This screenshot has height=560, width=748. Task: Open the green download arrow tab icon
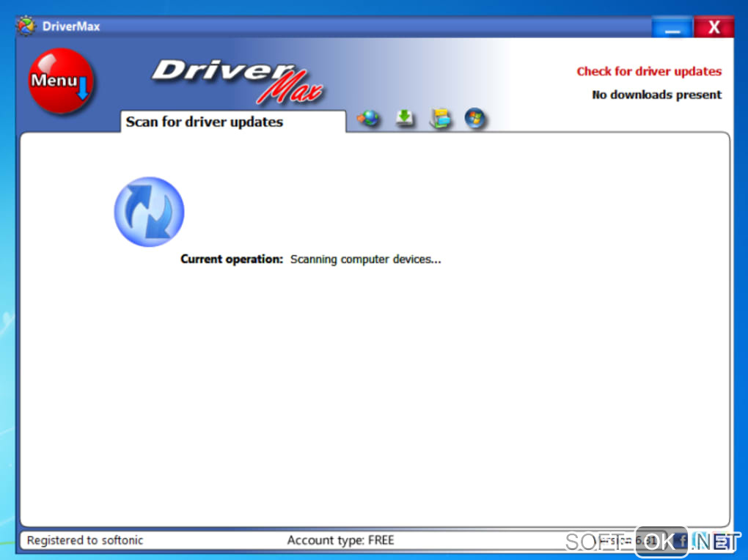tap(405, 118)
